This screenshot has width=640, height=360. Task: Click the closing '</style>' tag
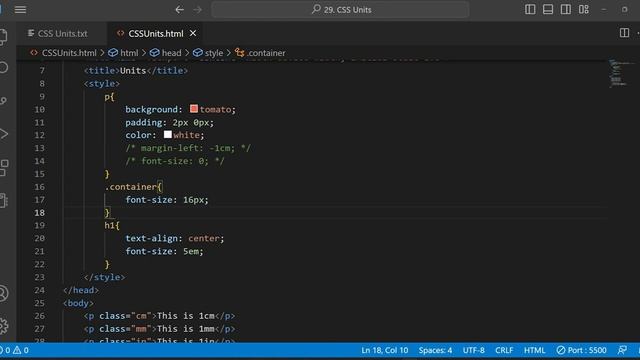pyautogui.click(x=104, y=277)
